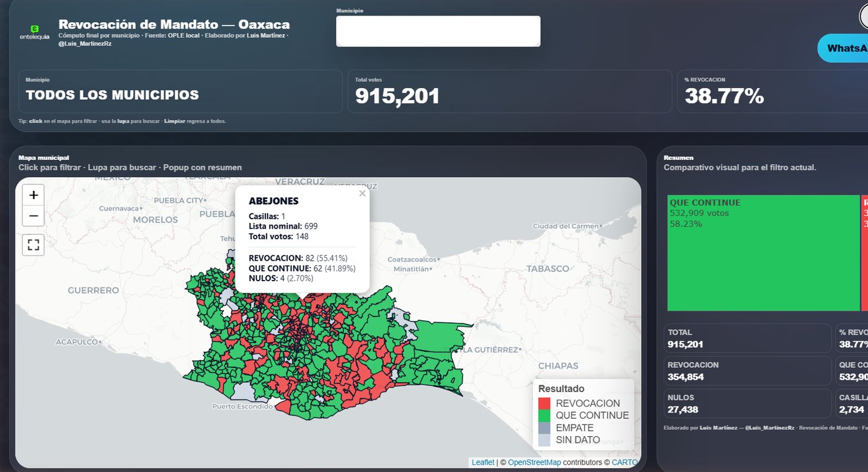Click the entelequia logo
Image resolution: width=868 pixels, height=472 pixels.
click(35, 32)
